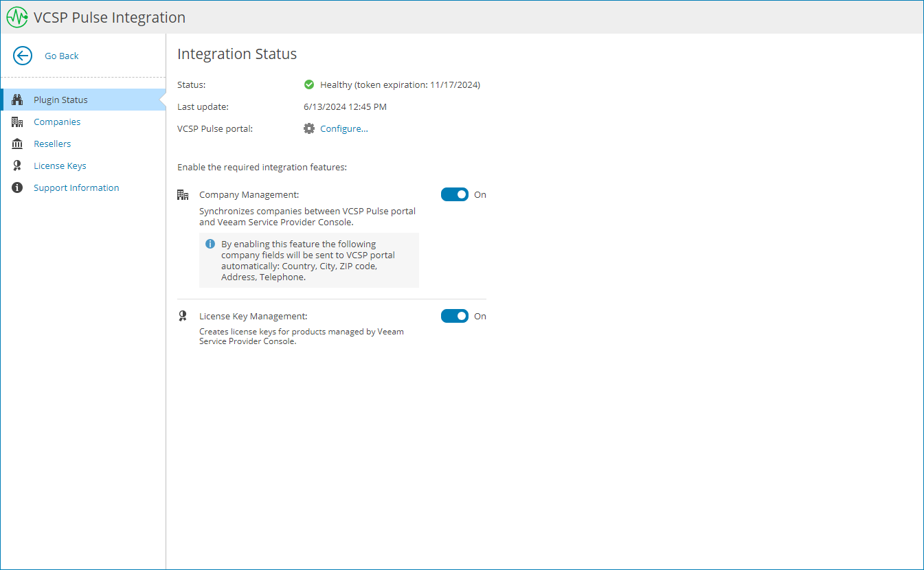The image size is (924, 570).
Task: Click the green Healthy status checkmark icon
Action: 309,84
